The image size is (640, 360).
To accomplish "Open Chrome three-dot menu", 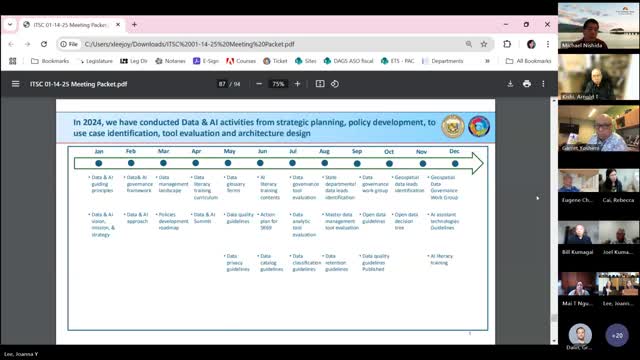I will pyautogui.click(x=548, y=44).
